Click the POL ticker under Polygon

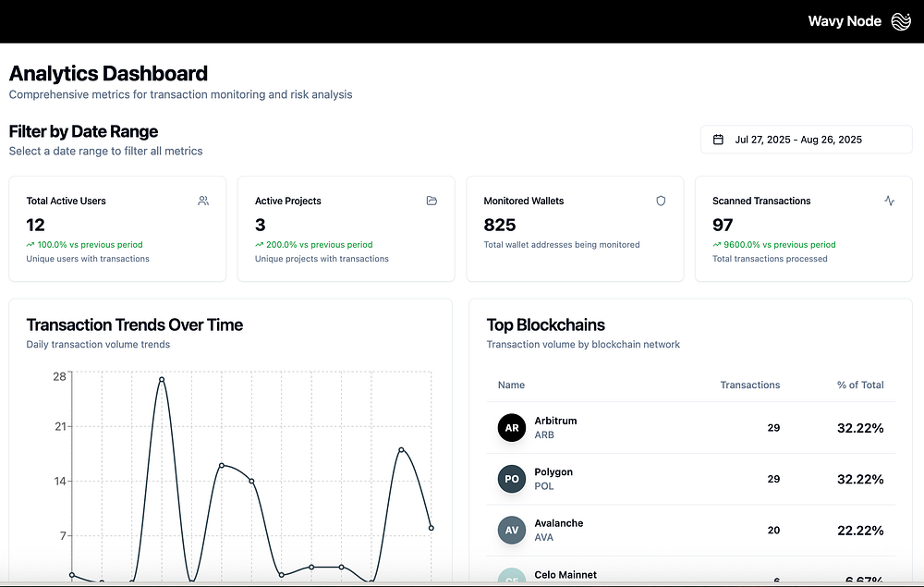pyautogui.click(x=544, y=486)
